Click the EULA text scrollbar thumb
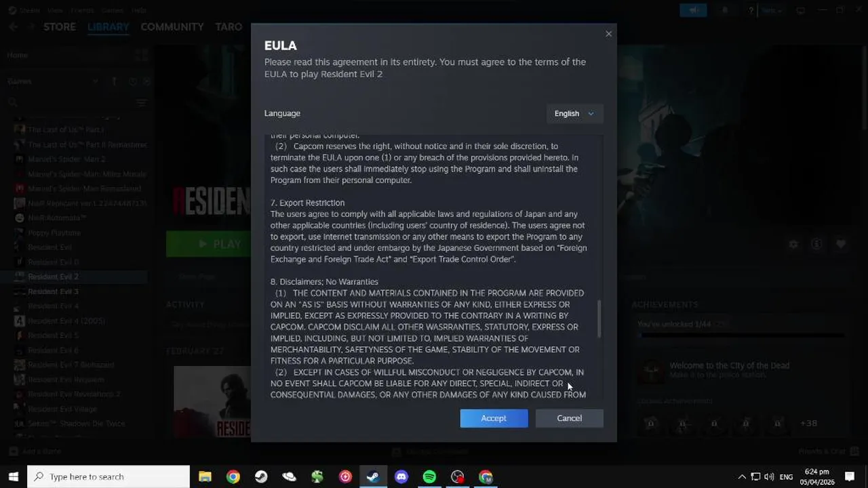This screenshot has height=488, width=868. tap(599, 320)
